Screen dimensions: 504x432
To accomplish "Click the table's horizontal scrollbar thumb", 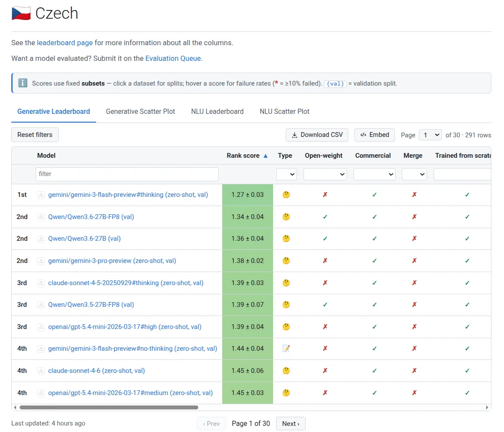I will [x=109, y=407].
